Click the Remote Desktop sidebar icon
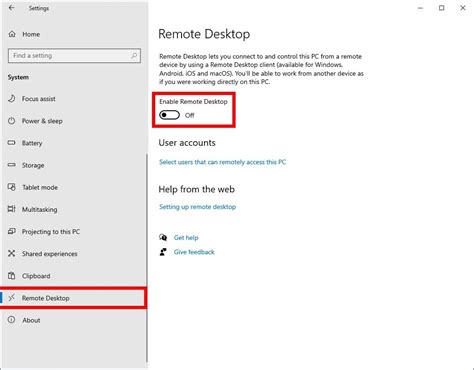The height and width of the screenshot is (370, 474). [x=12, y=298]
